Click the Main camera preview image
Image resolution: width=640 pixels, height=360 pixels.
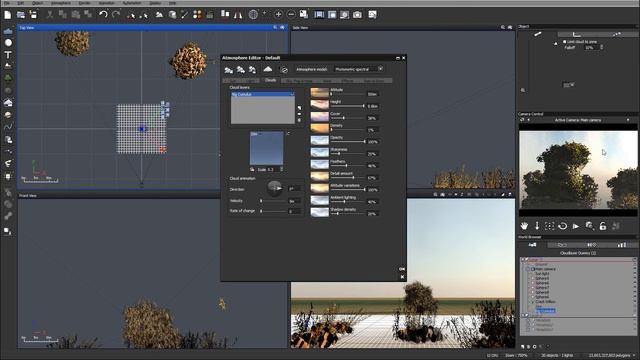point(578,171)
